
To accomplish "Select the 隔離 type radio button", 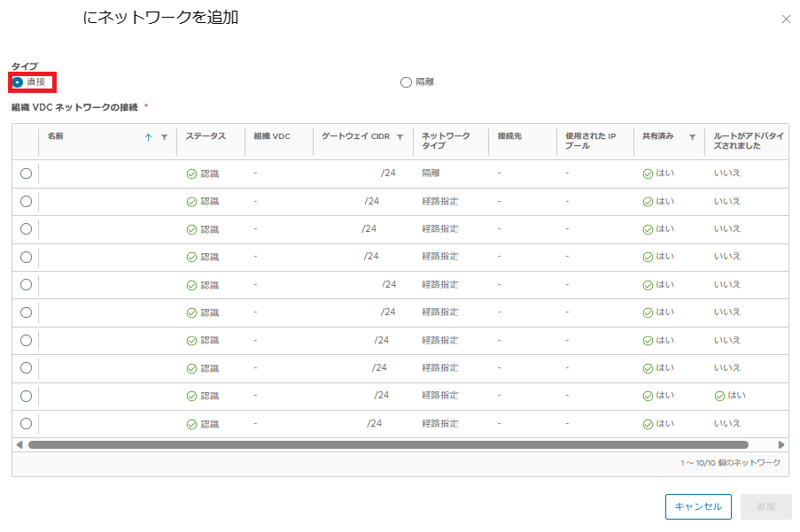I will pos(406,82).
